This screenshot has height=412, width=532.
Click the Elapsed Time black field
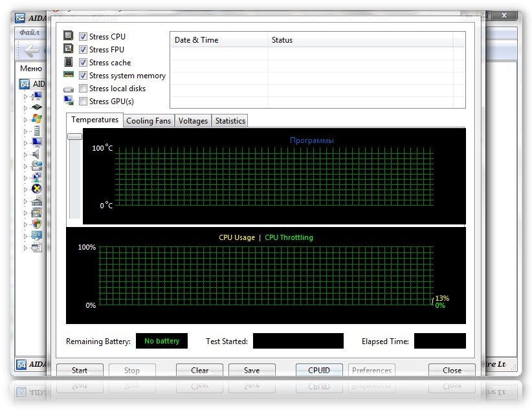click(x=439, y=341)
